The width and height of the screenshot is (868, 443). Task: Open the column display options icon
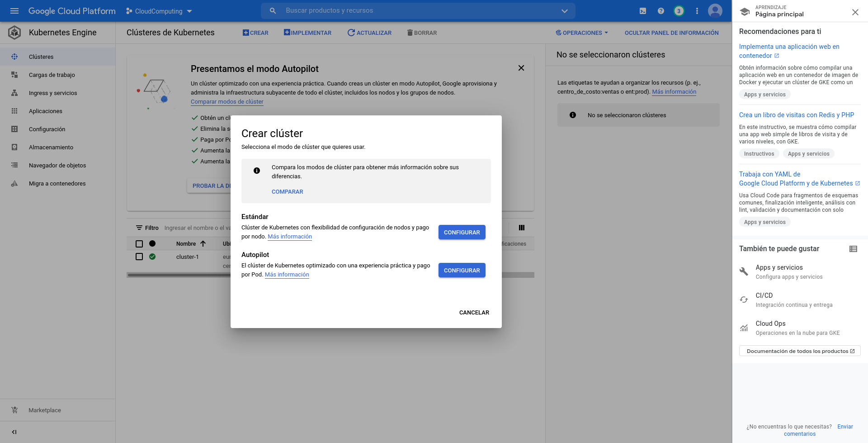coord(521,228)
